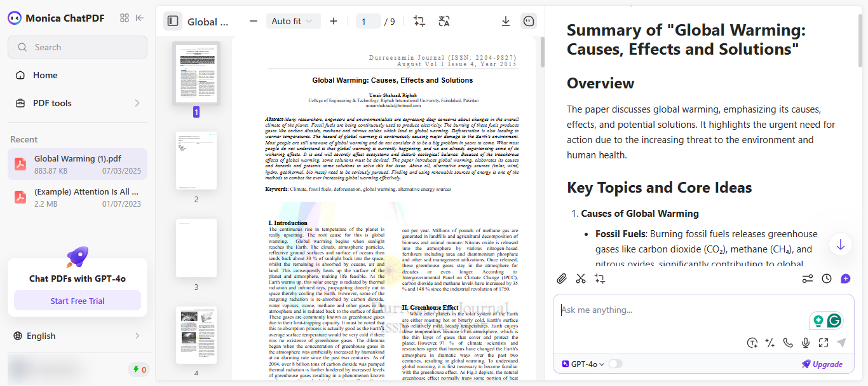
Task: Start a voice call with phone icon
Action: click(788, 343)
